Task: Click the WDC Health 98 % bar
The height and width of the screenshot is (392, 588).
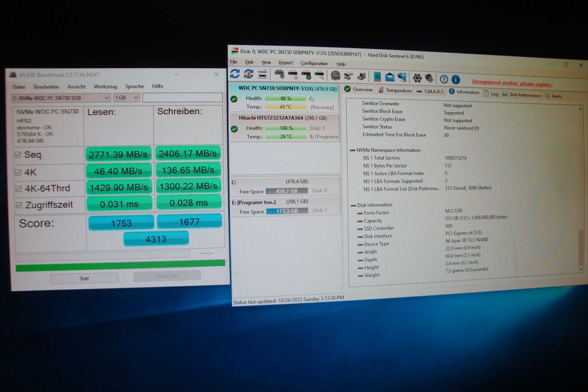Action: point(285,99)
